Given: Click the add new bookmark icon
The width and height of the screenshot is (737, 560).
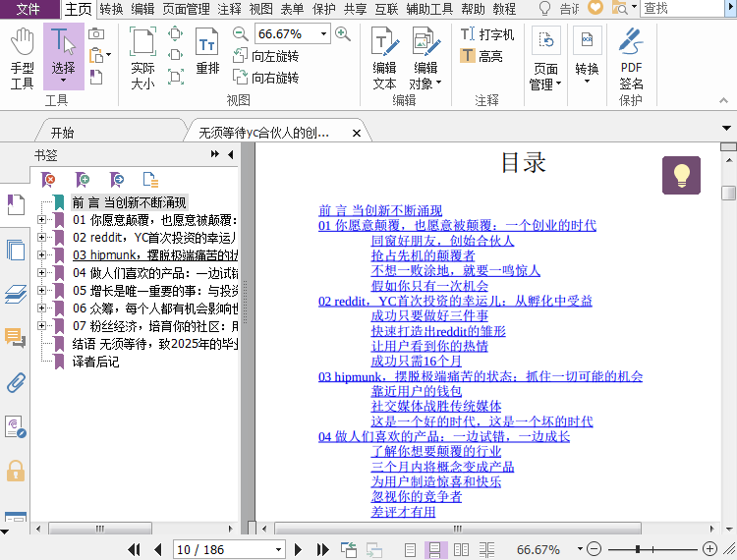Looking at the screenshot, I should pyautogui.click(x=83, y=180).
